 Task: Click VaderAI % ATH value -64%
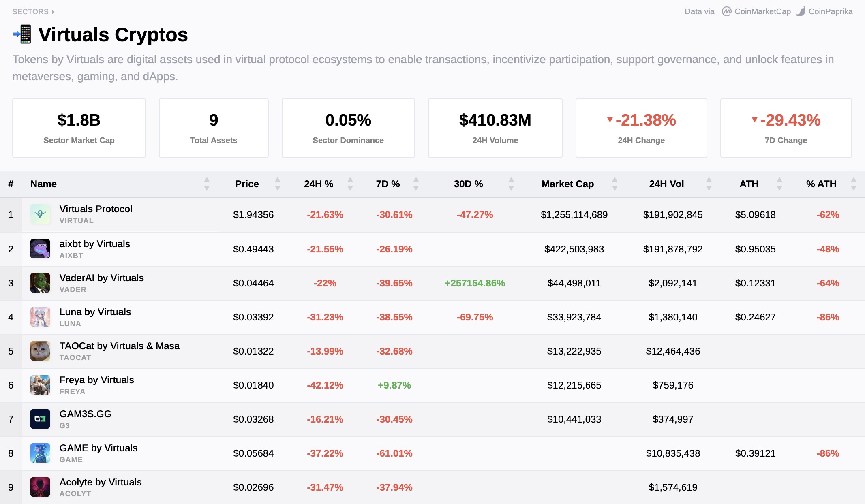click(828, 283)
